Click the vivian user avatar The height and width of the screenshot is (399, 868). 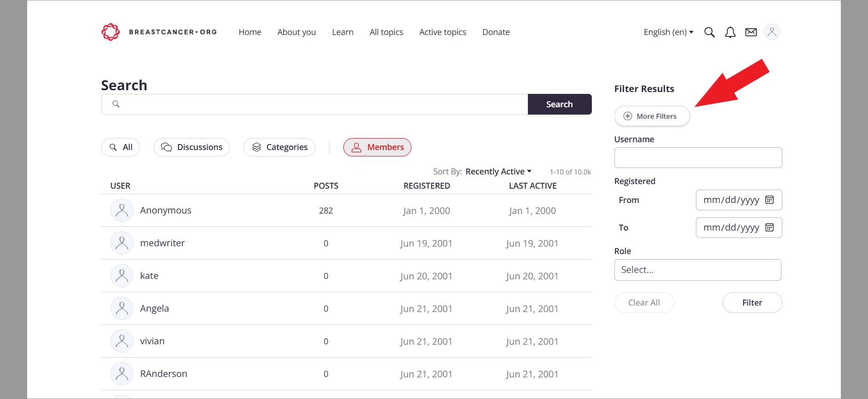[x=122, y=341]
